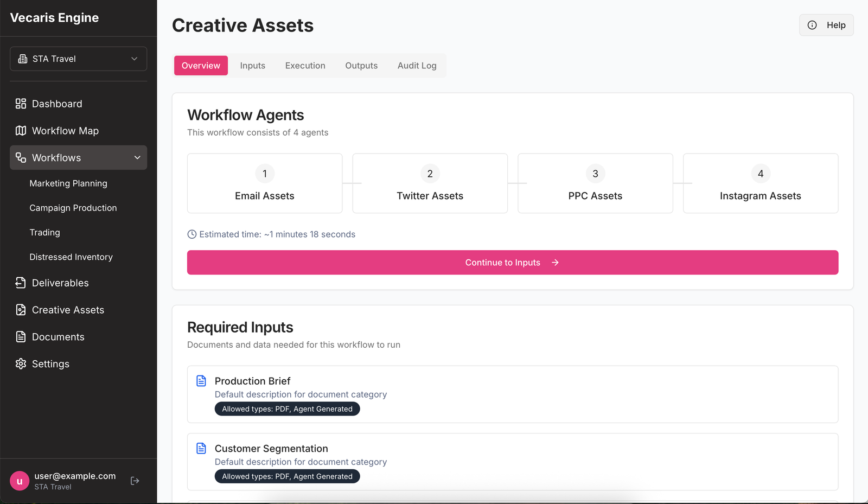Click the Production Brief document icon
Screen dimensions: 868x504
point(201,381)
